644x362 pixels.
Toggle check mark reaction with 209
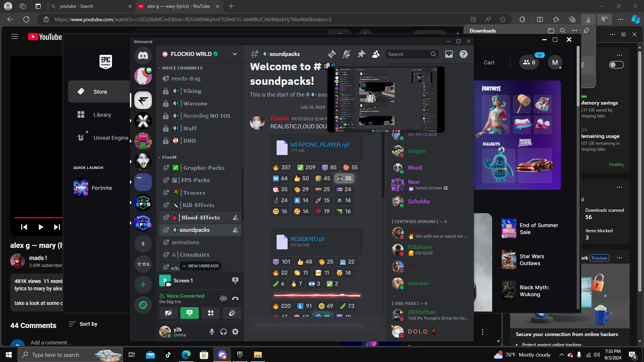pyautogui.click(x=306, y=167)
